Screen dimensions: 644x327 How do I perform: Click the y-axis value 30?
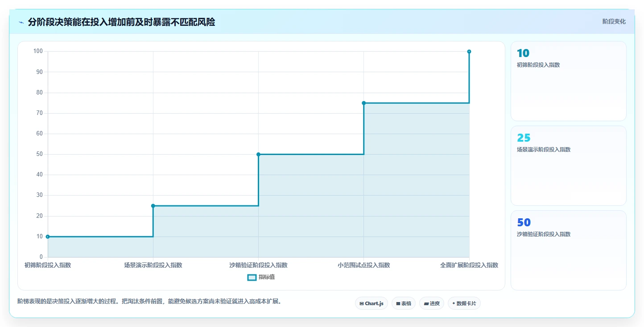(39, 195)
